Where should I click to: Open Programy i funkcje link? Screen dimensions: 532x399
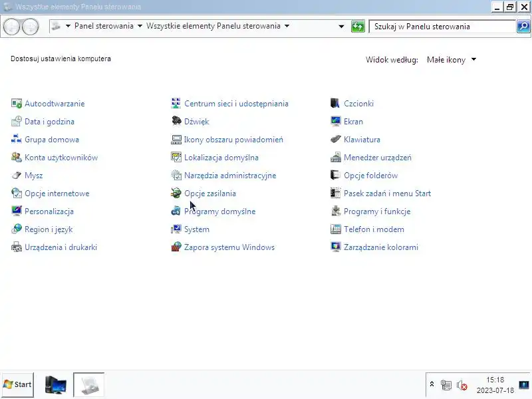(377, 211)
